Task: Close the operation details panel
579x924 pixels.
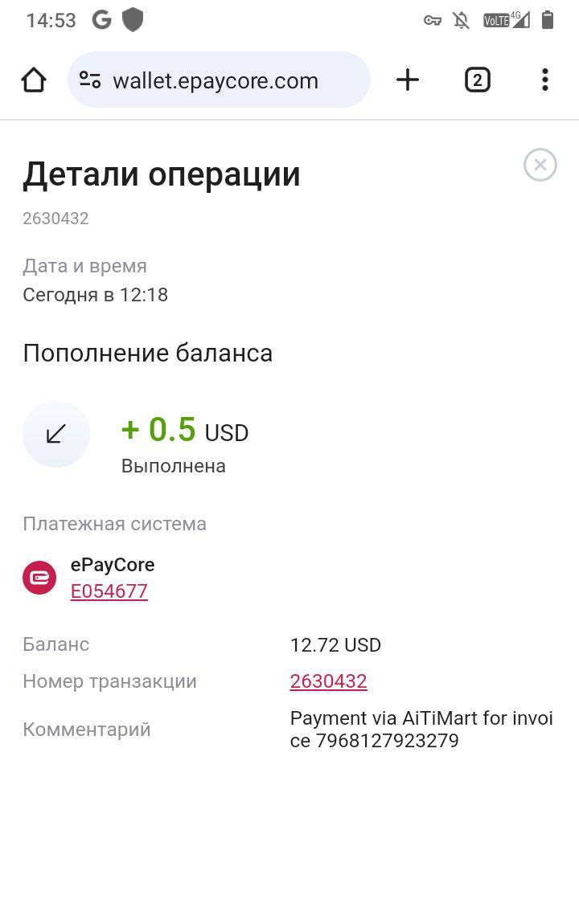Action: coord(540,165)
